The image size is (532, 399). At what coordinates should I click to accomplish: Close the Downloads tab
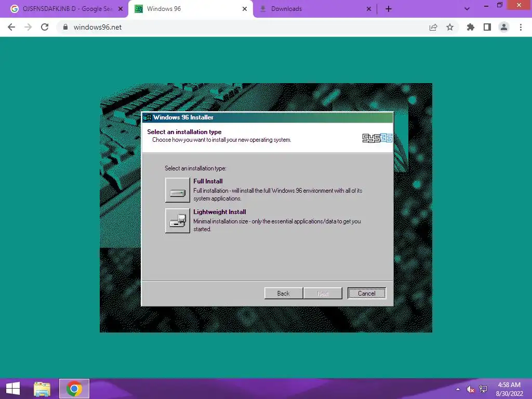coord(369,9)
